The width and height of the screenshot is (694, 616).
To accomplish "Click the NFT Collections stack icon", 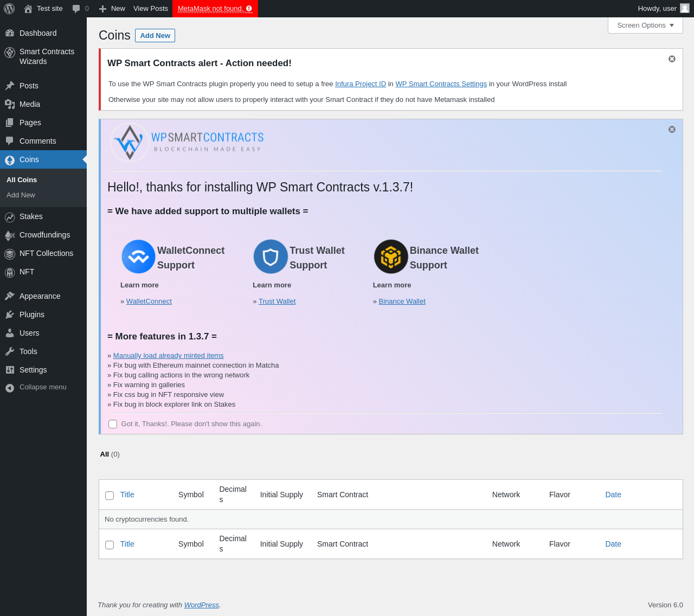I will pos(10,254).
